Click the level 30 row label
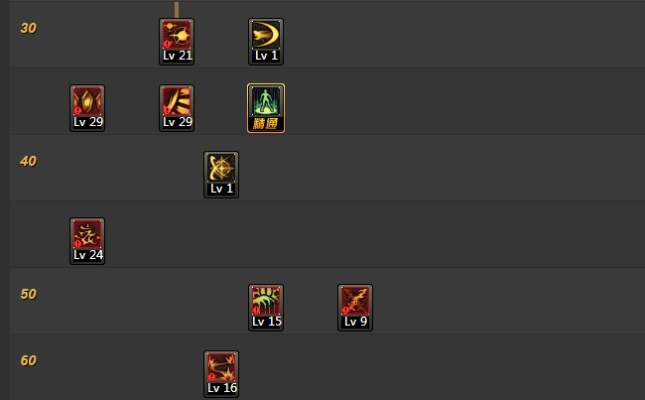Viewport: 645px width, 400px height. 28,28
